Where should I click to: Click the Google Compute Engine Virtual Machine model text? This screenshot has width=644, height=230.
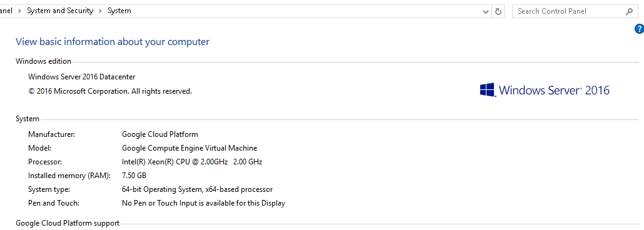pyautogui.click(x=189, y=148)
